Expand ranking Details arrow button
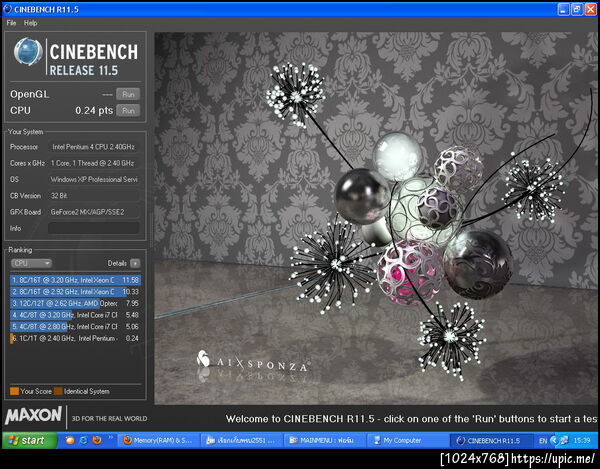Viewport: 600px width, 469px height. (x=135, y=263)
